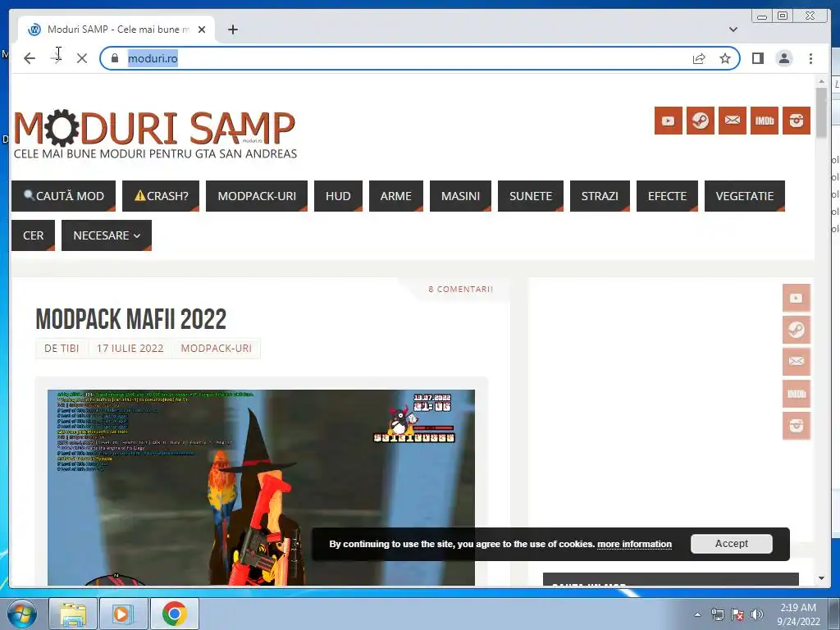The height and width of the screenshot is (630, 840).
Task: Click the faded Steam icon in the floating sidebar
Action: coord(796,330)
